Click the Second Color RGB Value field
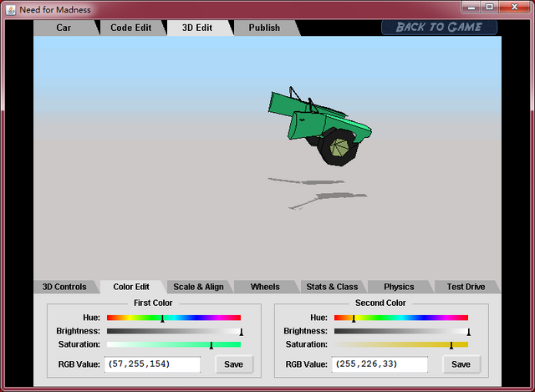 pos(380,364)
